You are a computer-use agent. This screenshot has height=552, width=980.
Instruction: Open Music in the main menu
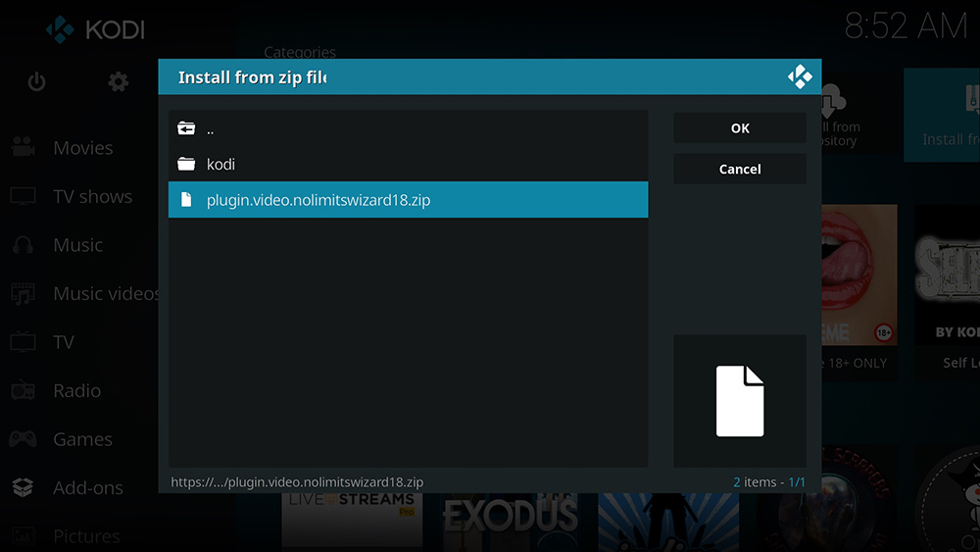pyautogui.click(x=78, y=245)
